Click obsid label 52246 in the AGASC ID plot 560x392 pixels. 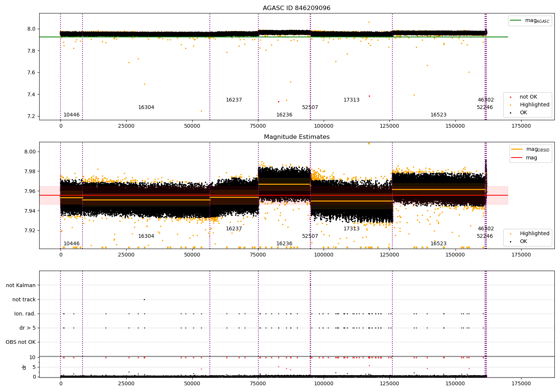click(x=485, y=108)
